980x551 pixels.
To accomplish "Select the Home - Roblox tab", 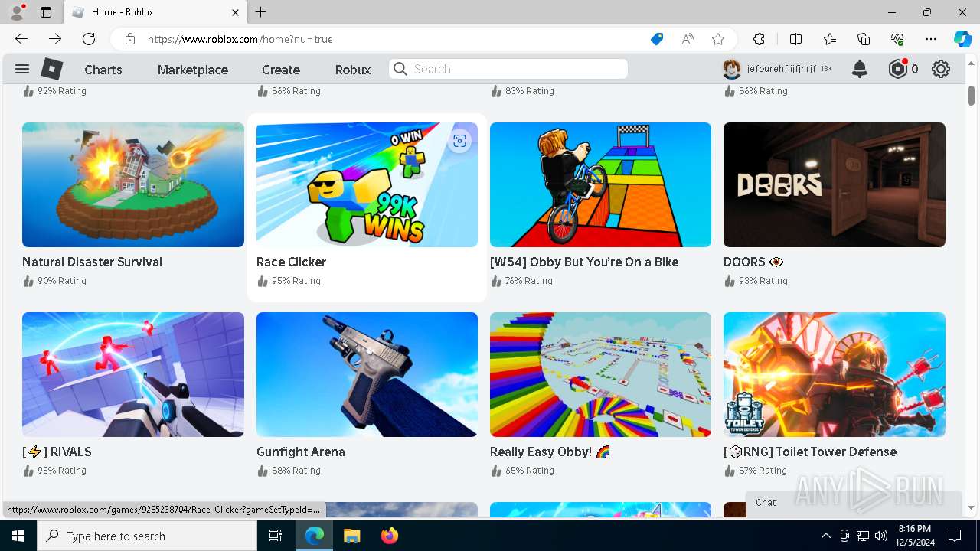I will coord(155,12).
